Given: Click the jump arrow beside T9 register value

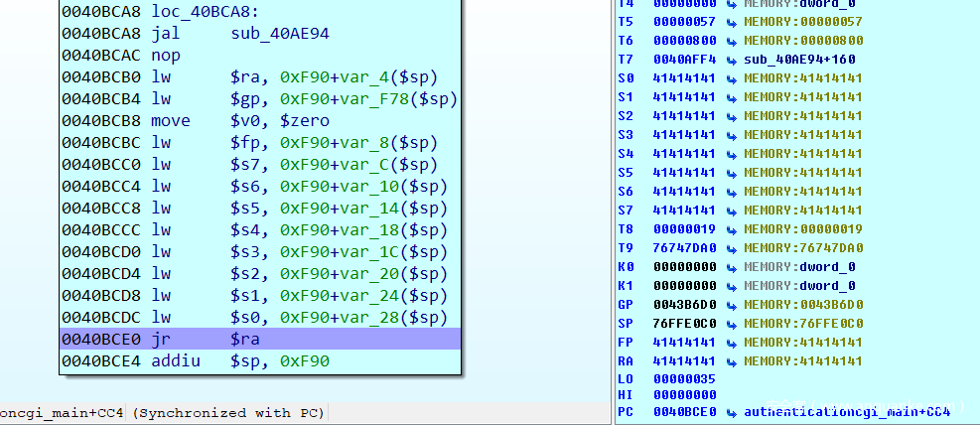Looking at the screenshot, I should coord(732,247).
